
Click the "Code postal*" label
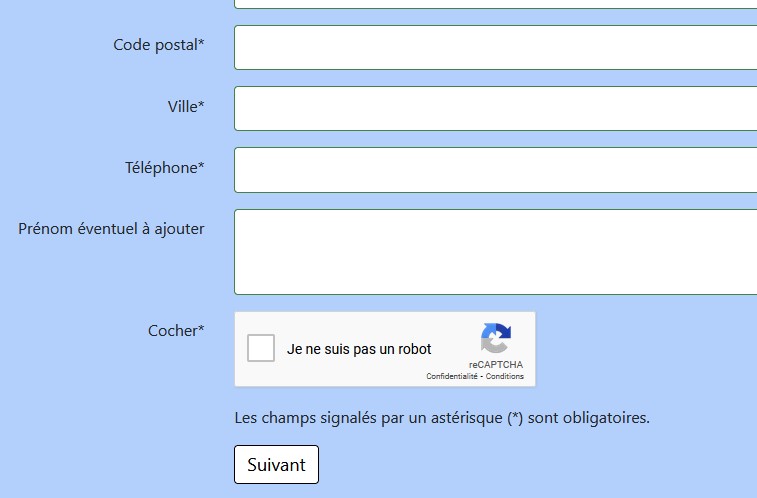click(159, 45)
